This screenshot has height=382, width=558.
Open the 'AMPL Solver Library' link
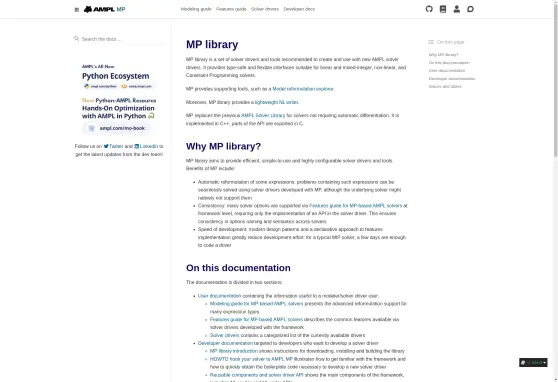[263, 115]
